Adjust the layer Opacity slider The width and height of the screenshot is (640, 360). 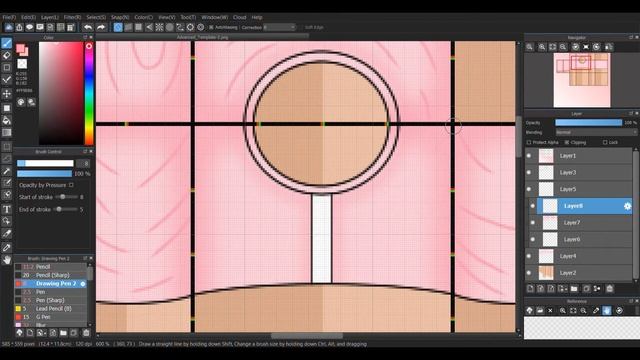coord(589,122)
